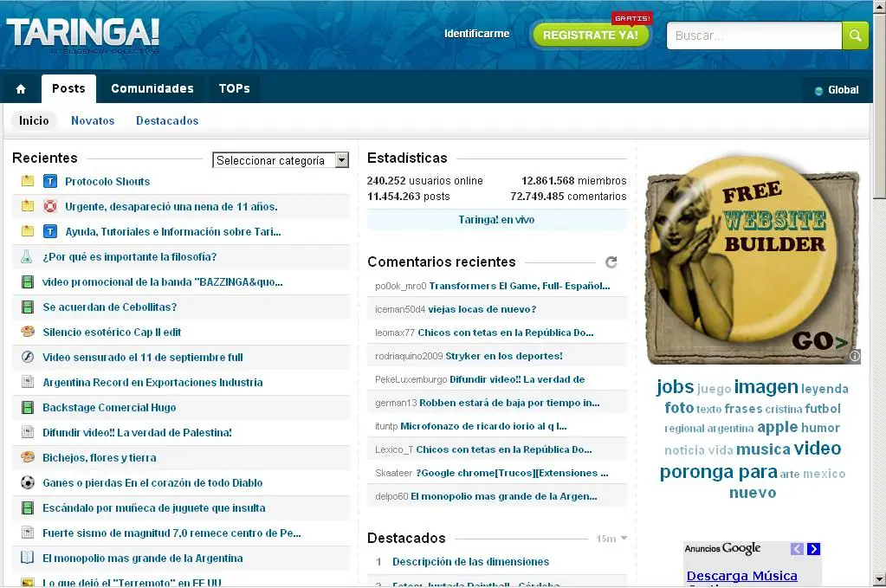
Task: Click the lifesaver icon on the Urgente post
Action: tap(50, 206)
